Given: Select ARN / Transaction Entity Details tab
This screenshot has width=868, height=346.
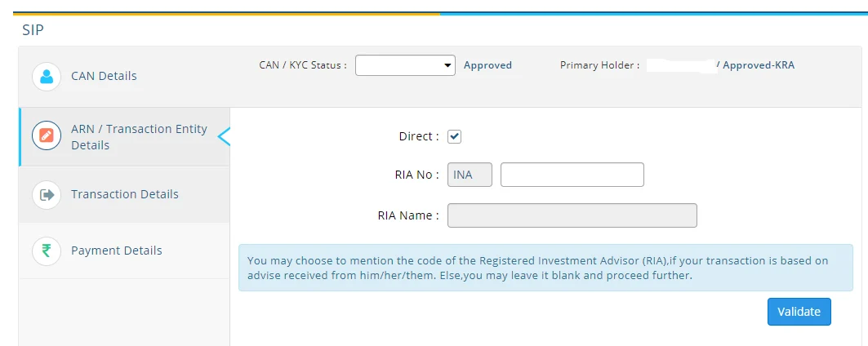Looking at the screenshot, I should click(139, 137).
